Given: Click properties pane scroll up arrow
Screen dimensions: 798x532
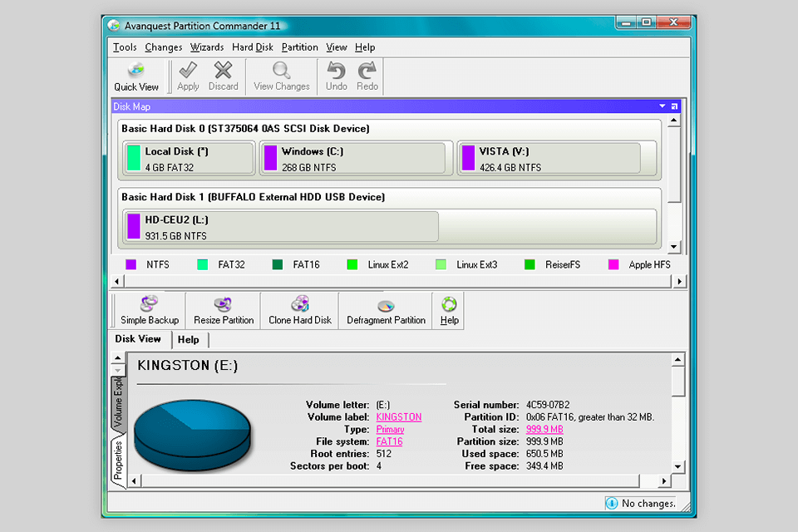Looking at the screenshot, I should click(678, 359).
